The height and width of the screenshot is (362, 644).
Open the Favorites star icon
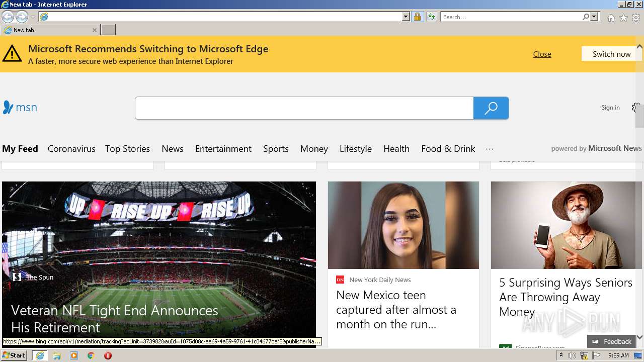pyautogui.click(x=623, y=18)
